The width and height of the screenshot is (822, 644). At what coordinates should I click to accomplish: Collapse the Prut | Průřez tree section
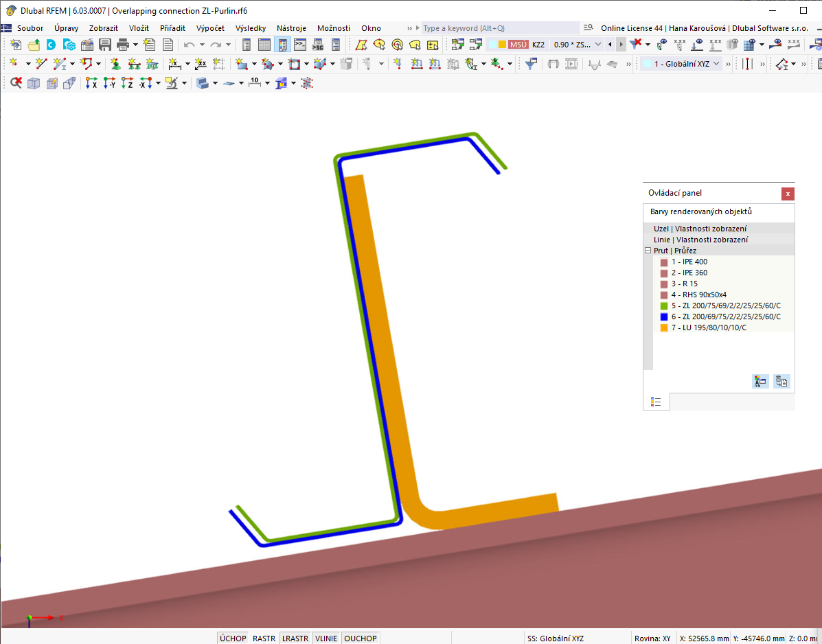(x=648, y=251)
